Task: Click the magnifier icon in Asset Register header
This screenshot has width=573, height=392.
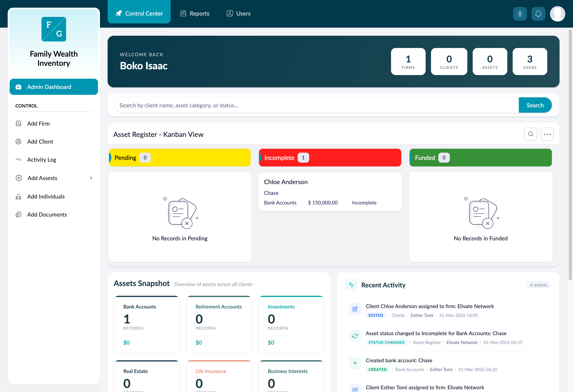Action: coord(531,134)
